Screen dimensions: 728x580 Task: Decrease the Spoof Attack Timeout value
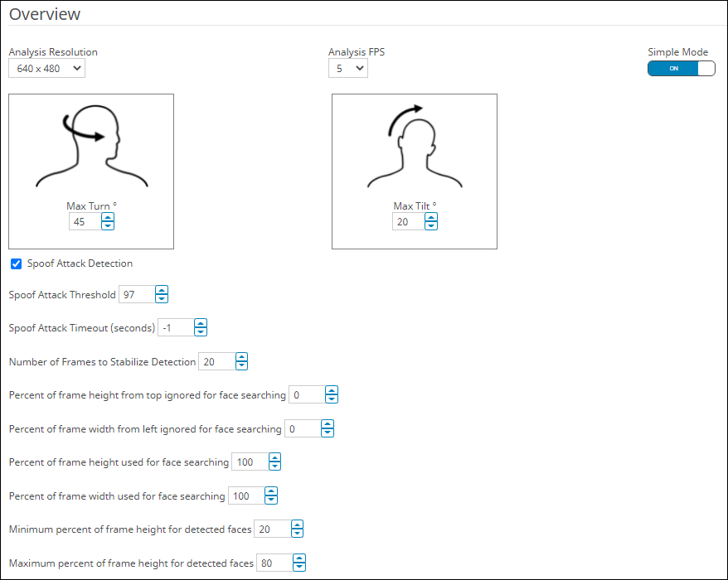201,331
